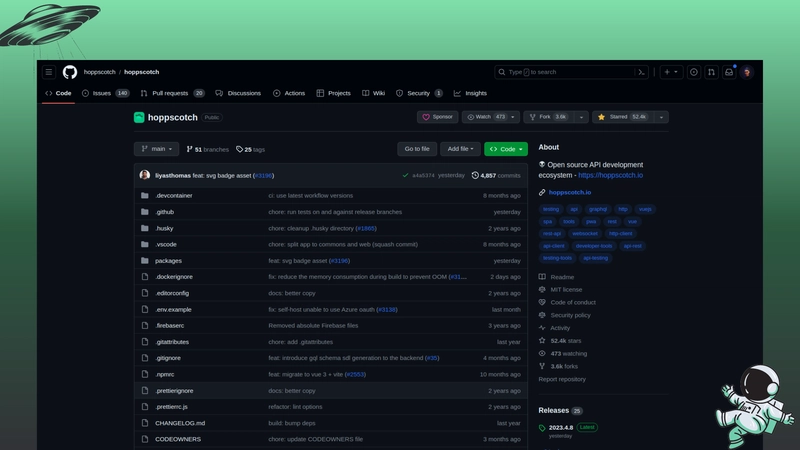Click the Sponsor button
Image resolution: width=800 pixels, height=450 pixels.
(438, 117)
